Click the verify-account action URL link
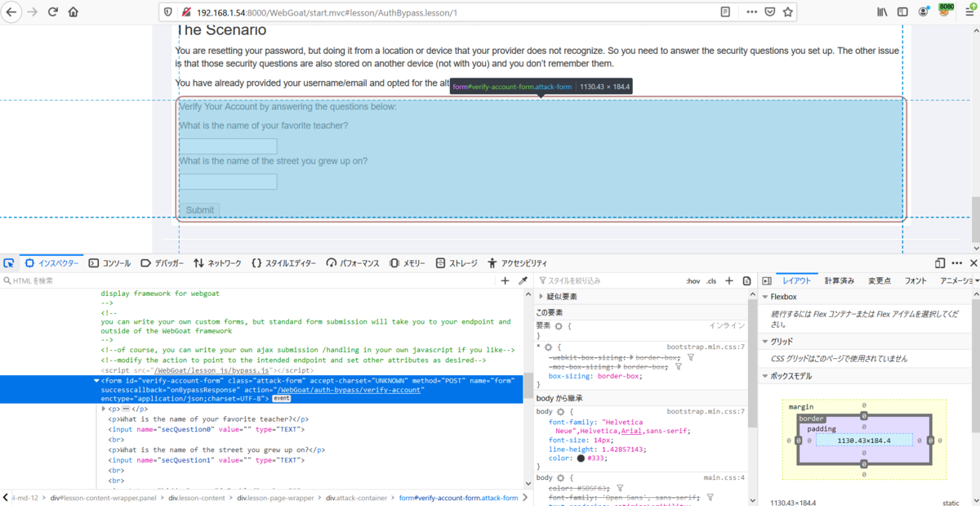This screenshot has height=506, width=980. tap(348, 390)
